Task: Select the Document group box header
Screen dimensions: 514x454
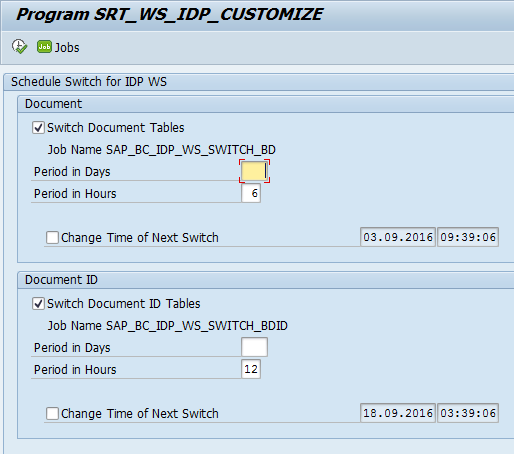Action: (53, 104)
